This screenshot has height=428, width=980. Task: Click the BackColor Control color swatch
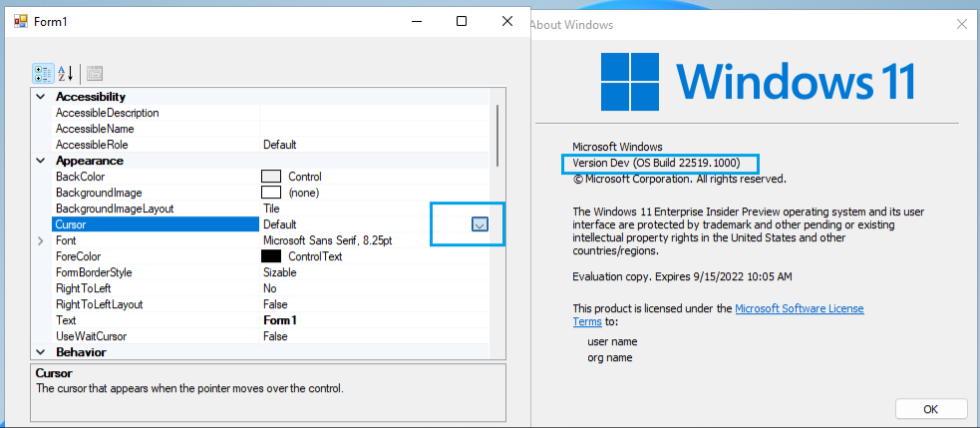(x=271, y=177)
